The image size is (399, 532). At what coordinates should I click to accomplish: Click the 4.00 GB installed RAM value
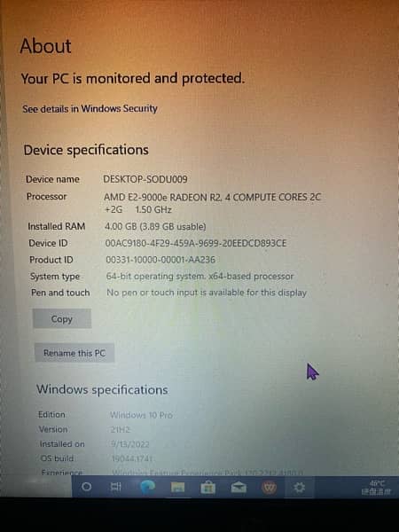[x=155, y=226]
